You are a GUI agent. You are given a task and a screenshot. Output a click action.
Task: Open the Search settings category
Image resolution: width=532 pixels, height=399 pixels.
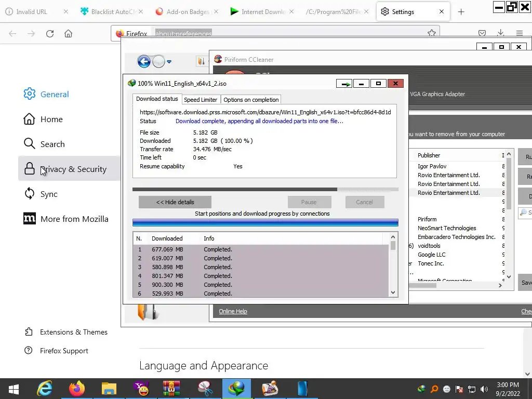[44, 144]
